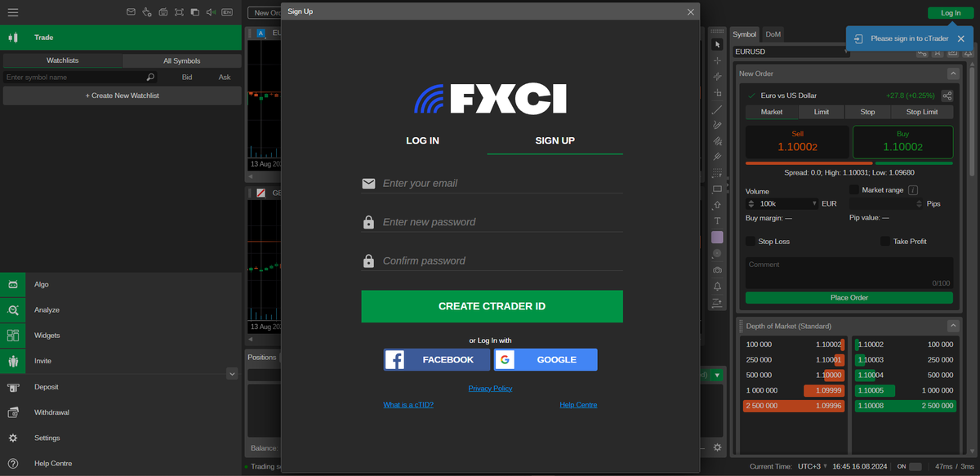Select the Watchlists tab
The width and height of the screenshot is (980, 476).
click(63, 60)
